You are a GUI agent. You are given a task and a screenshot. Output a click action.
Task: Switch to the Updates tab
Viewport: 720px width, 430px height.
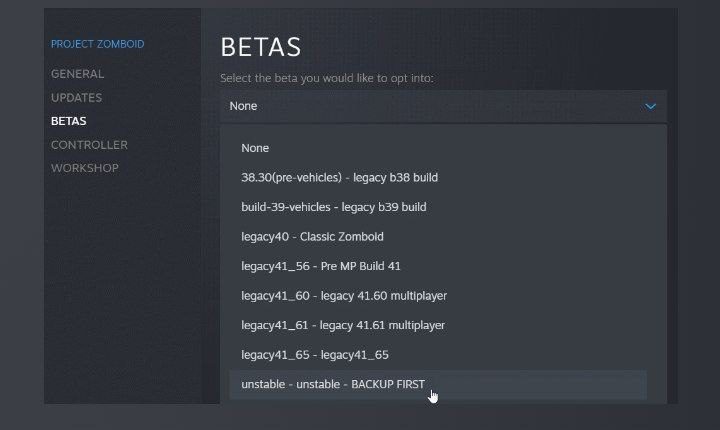(76, 98)
